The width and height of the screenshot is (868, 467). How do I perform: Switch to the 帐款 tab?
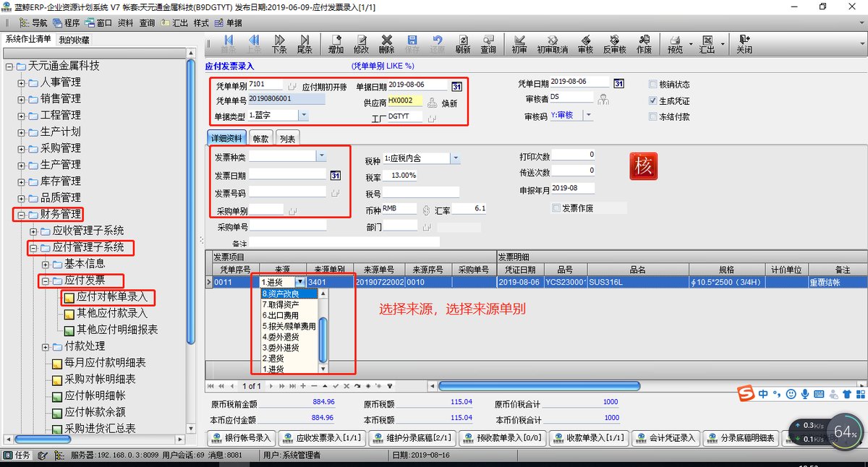click(x=261, y=139)
